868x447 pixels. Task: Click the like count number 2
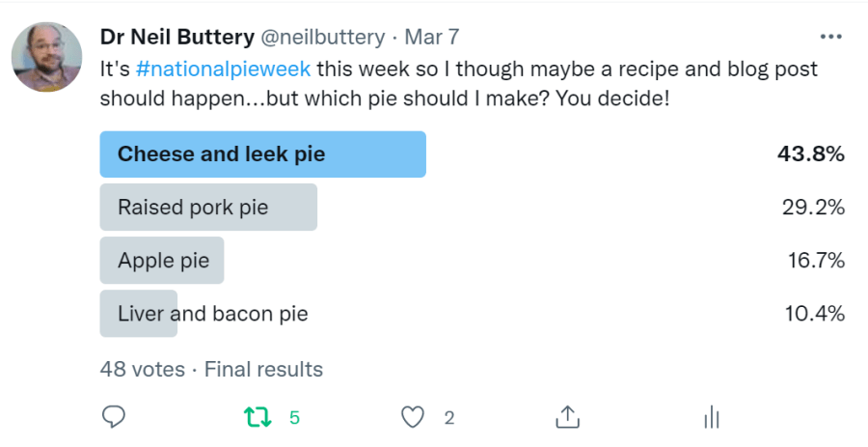[449, 418]
